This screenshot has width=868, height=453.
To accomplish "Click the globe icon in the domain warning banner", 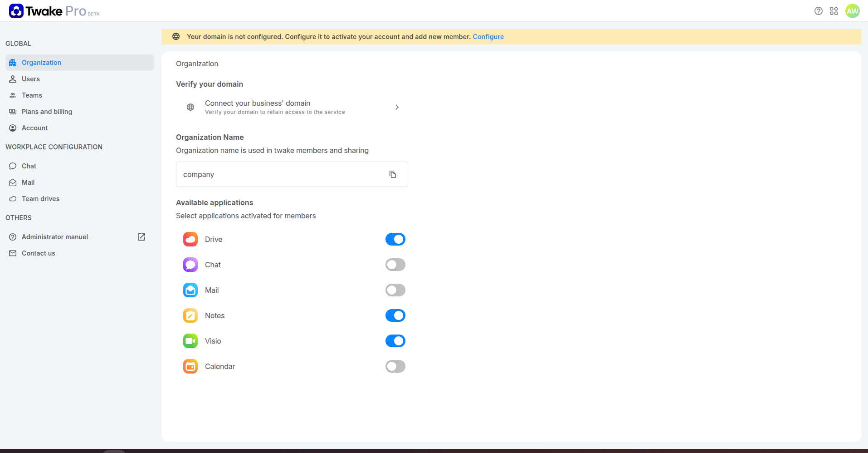I will [176, 36].
